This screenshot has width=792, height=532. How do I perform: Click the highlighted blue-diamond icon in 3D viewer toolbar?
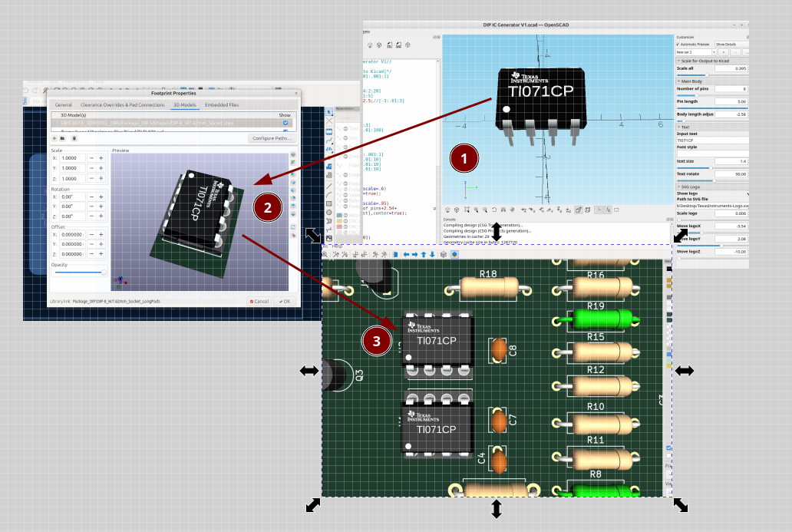tap(454, 255)
